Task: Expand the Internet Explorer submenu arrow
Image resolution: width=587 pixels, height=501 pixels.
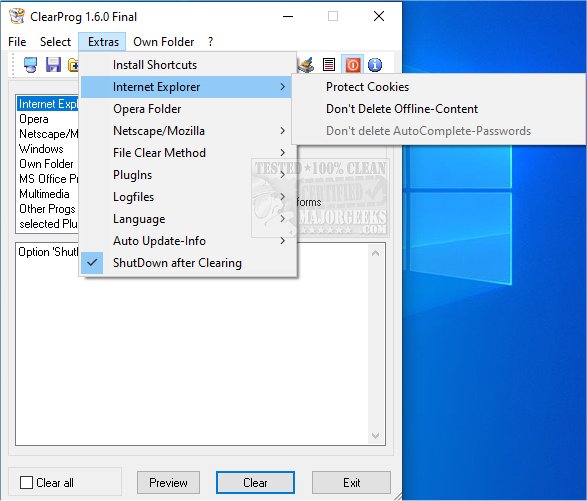Action: pos(283,87)
